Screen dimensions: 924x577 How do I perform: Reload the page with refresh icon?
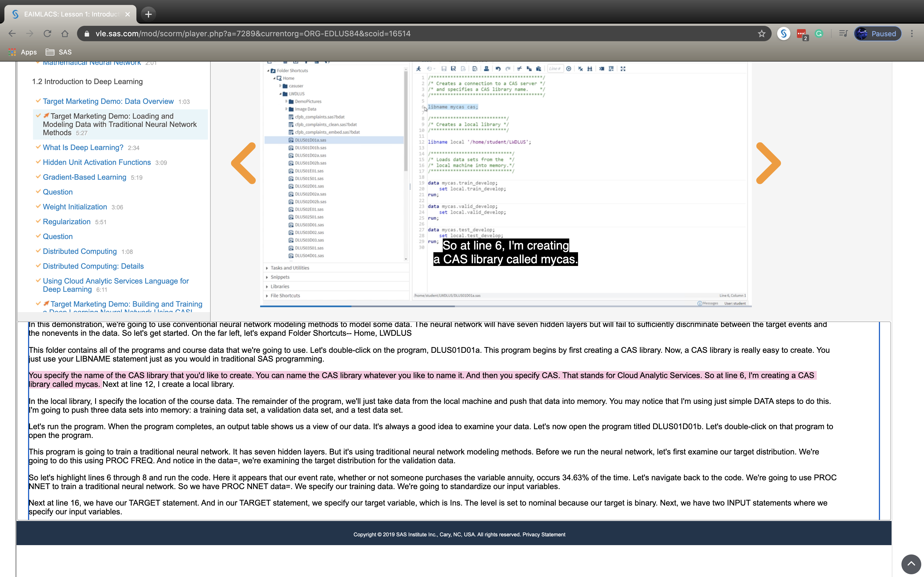[47, 34]
